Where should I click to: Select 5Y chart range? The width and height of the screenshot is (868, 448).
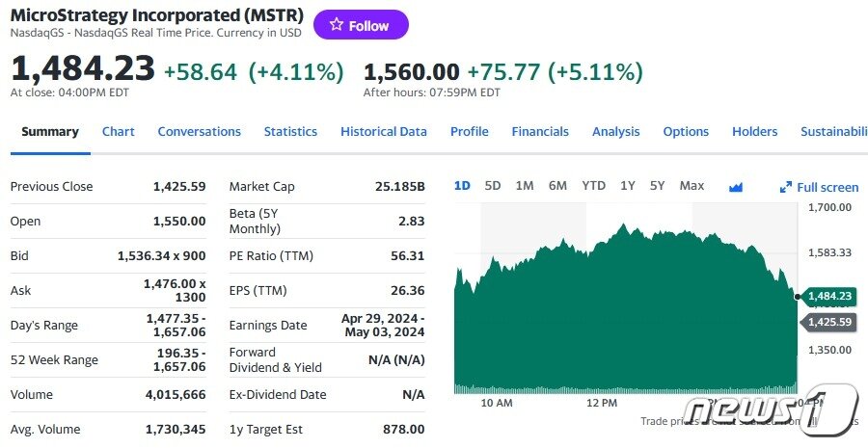coord(657,186)
